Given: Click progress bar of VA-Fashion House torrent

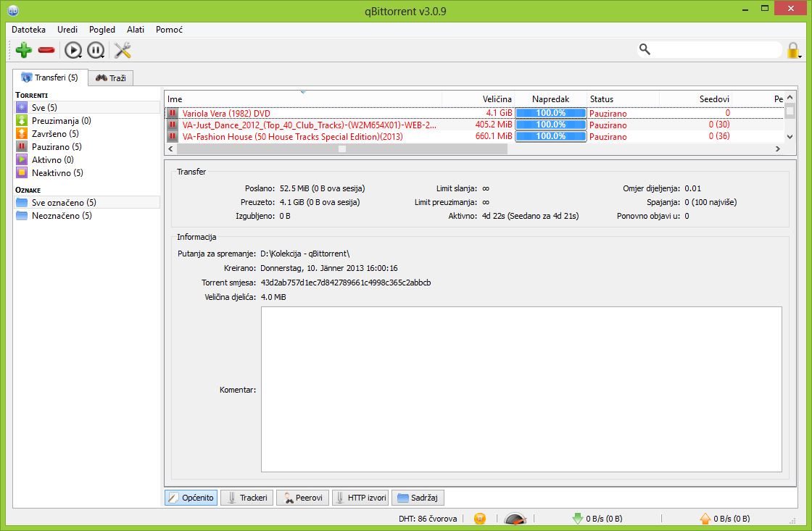Looking at the screenshot, I should [x=550, y=136].
